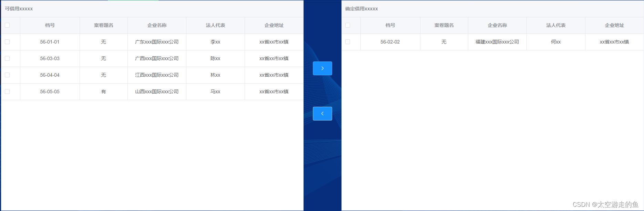Click legal representative 马xx cell

215,92
